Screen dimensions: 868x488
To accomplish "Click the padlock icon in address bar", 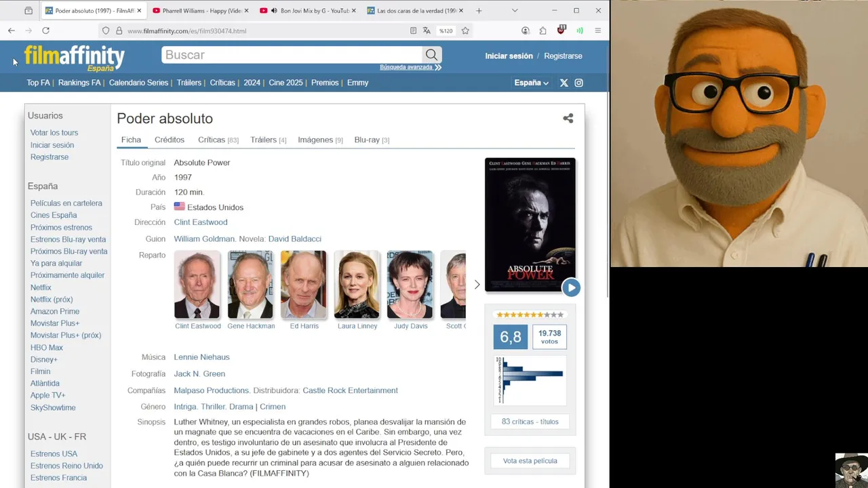I will click(119, 30).
